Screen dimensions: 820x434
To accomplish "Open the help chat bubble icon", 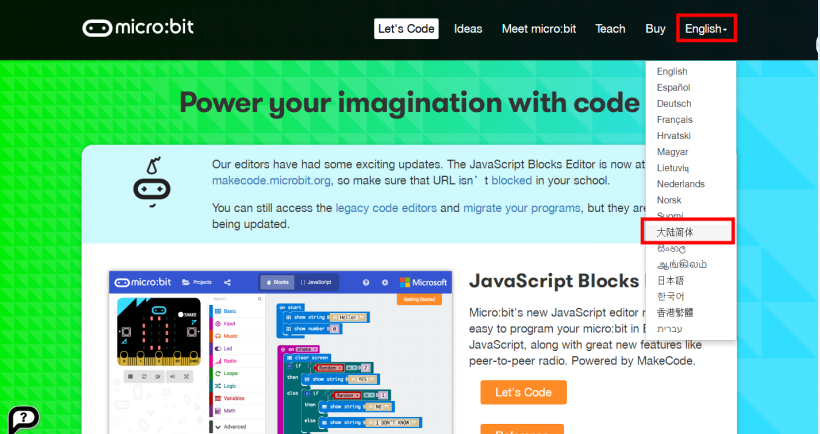I will point(24,419).
